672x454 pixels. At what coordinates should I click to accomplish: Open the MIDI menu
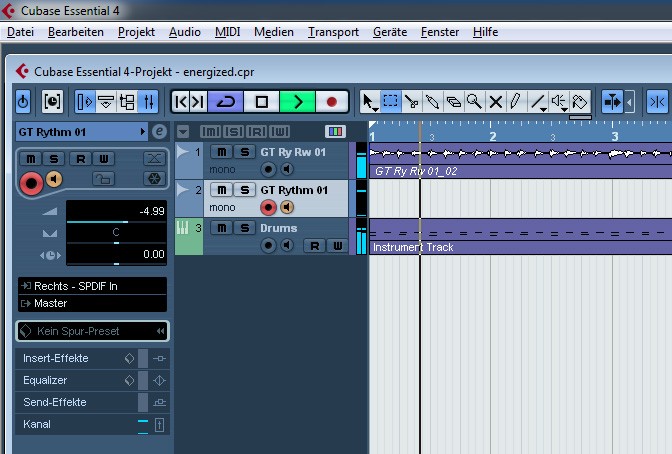[228, 32]
